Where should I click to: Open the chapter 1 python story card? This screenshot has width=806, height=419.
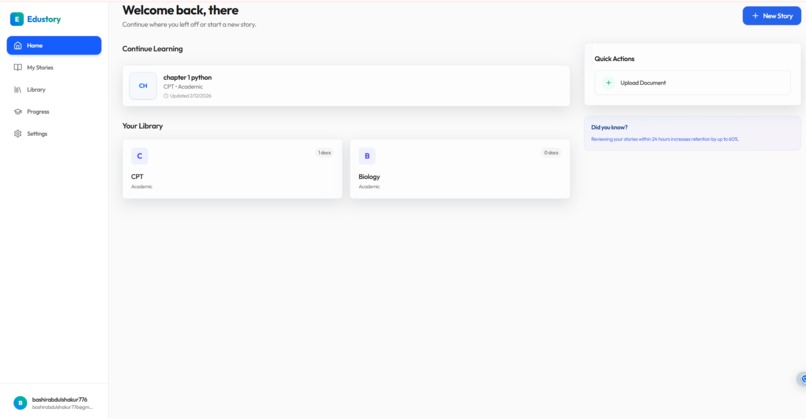(346, 86)
